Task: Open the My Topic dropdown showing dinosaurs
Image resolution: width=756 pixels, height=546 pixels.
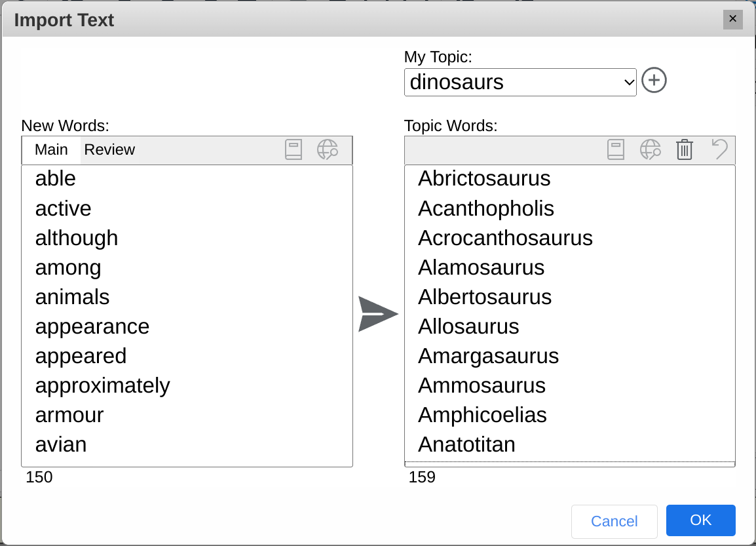Action: pos(520,82)
